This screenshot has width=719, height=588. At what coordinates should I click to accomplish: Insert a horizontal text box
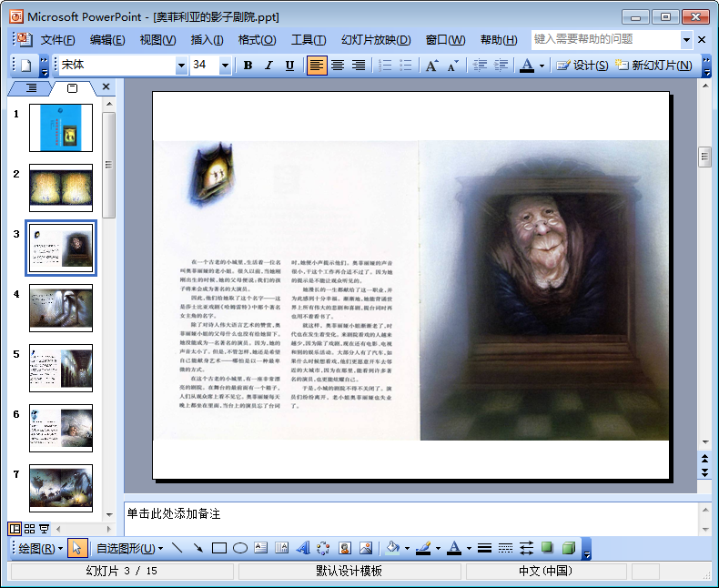tap(260, 548)
